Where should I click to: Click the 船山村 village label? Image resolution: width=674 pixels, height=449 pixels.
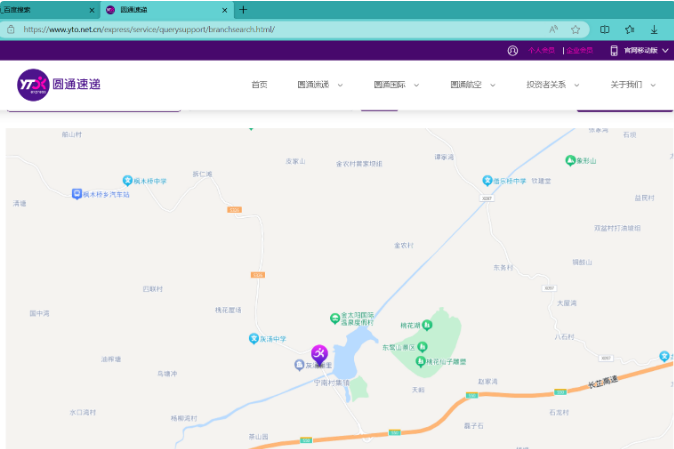coord(72,134)
